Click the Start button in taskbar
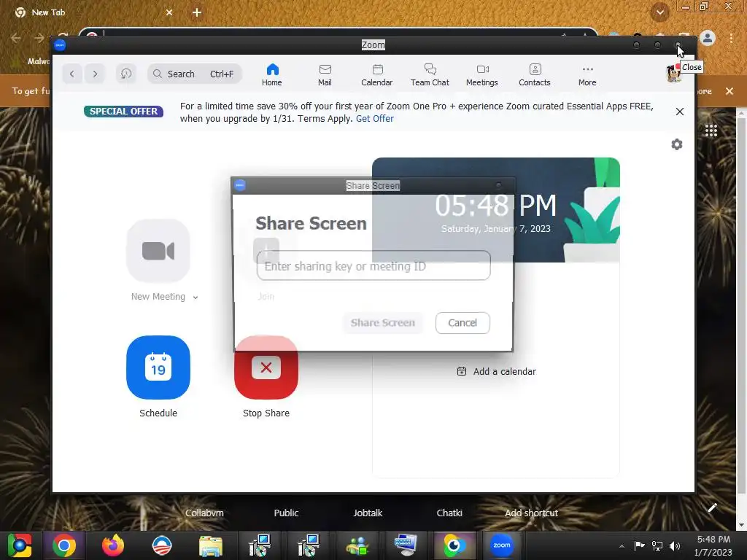Viewport: 747px width, 560px height. [x=19, y=545]
